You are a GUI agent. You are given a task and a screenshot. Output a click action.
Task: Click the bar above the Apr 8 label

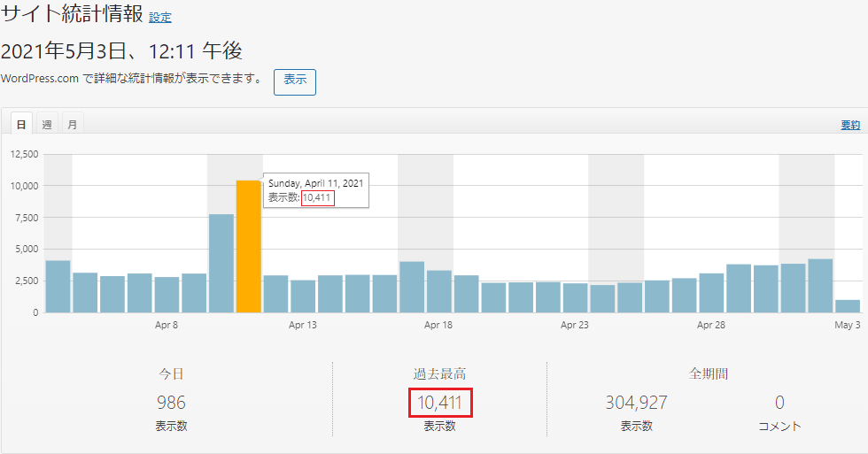(167, 295)
